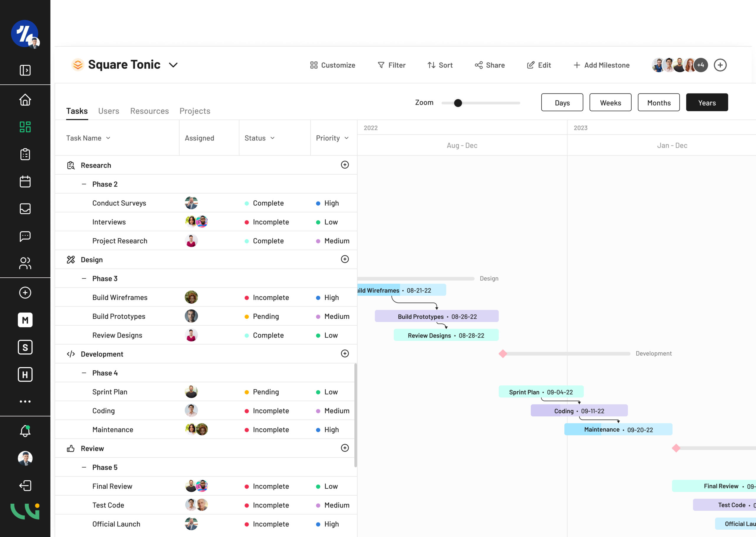The height and width of the screenshot is (537, 756).
Task: Open the calendar icon in sidebar
Action: (x=25, y=181)
